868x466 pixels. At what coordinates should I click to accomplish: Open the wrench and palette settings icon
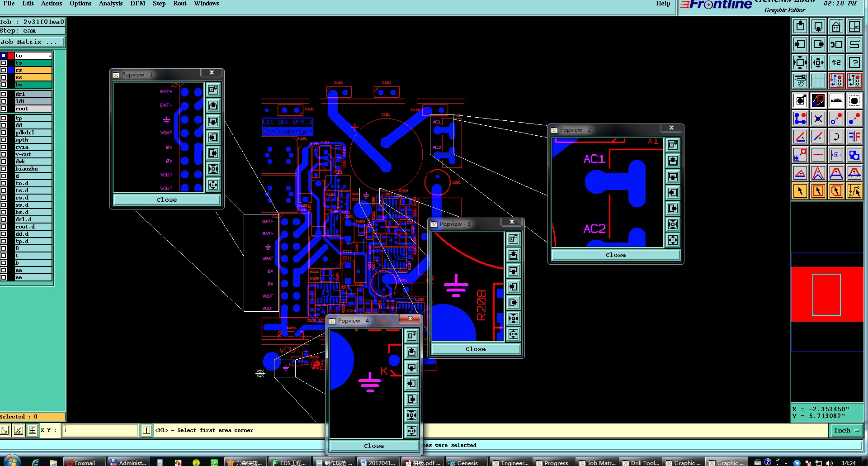pos(800,81)
